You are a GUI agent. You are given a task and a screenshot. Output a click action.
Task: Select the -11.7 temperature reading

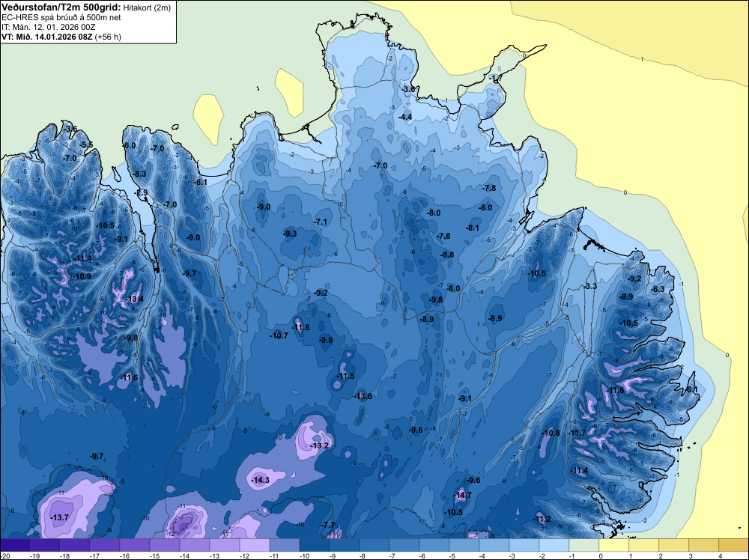577,433
